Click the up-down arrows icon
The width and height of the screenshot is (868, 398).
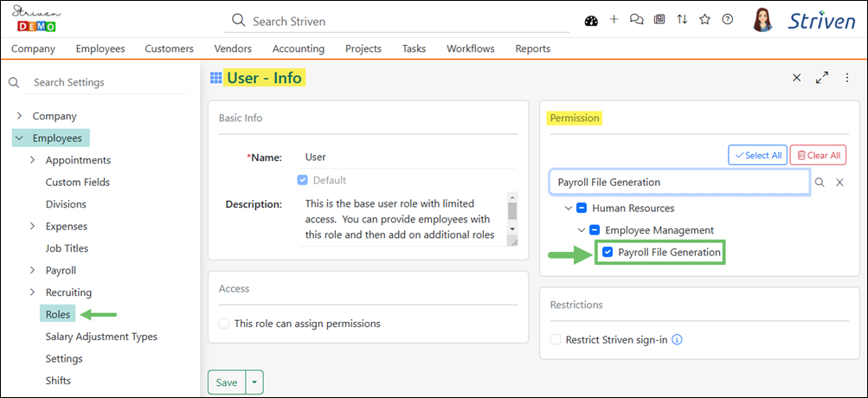coord(682,19)
